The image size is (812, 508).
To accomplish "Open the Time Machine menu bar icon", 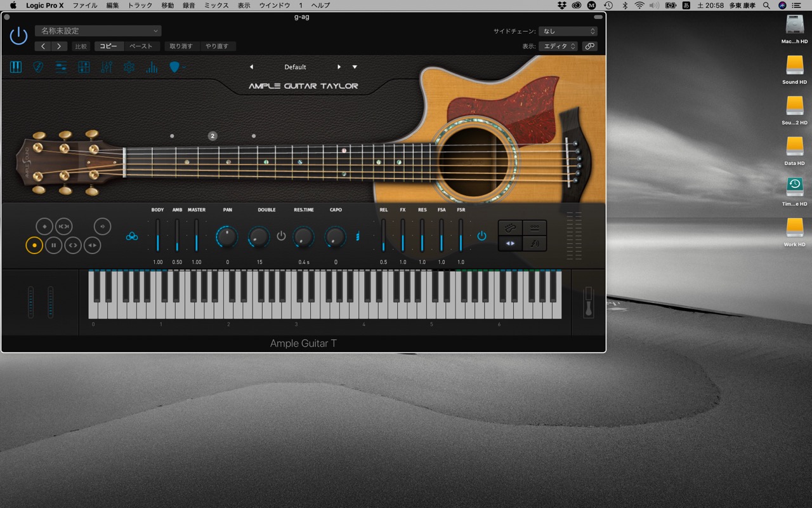I will pos(608,5).
